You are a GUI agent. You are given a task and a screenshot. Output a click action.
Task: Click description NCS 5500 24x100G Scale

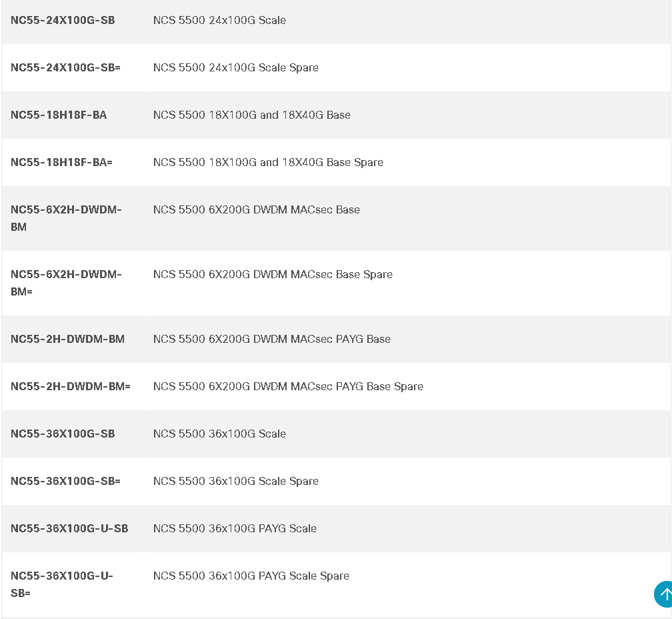pyautogui.click(x=219, y=20)
